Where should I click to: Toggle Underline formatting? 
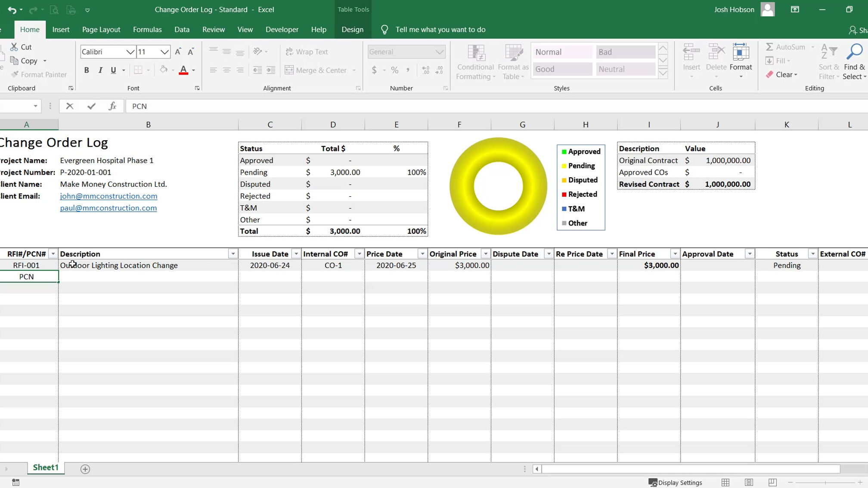113,70
